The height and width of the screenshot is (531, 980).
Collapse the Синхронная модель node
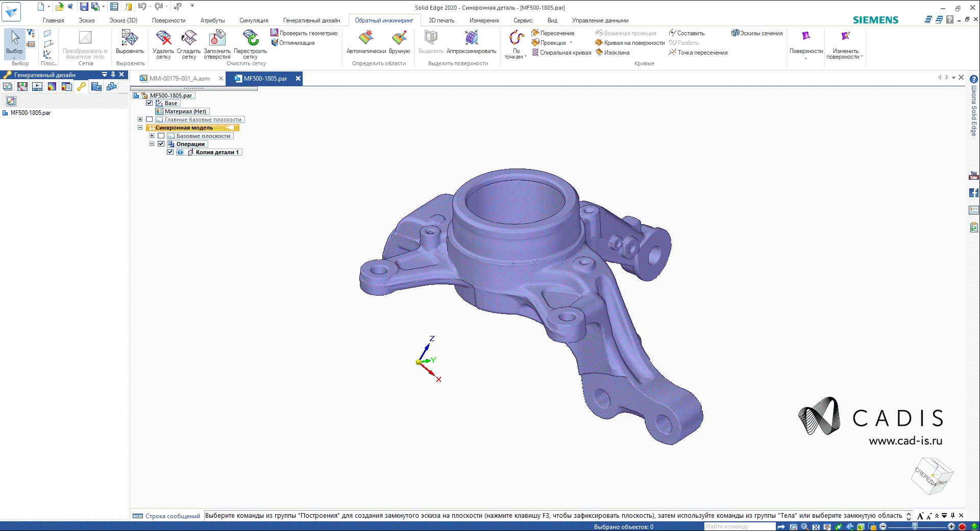(x=140, y=128)
